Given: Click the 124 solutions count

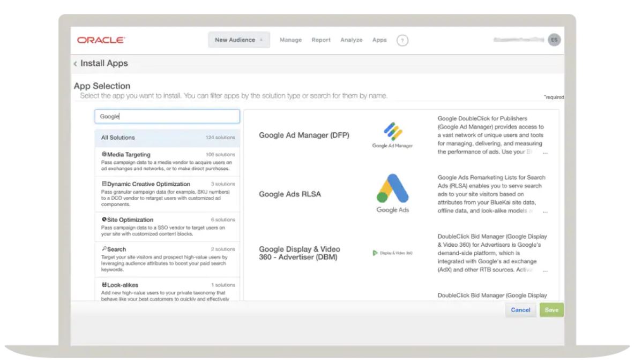Looking at the screenshot, I should tap(220, 138).
